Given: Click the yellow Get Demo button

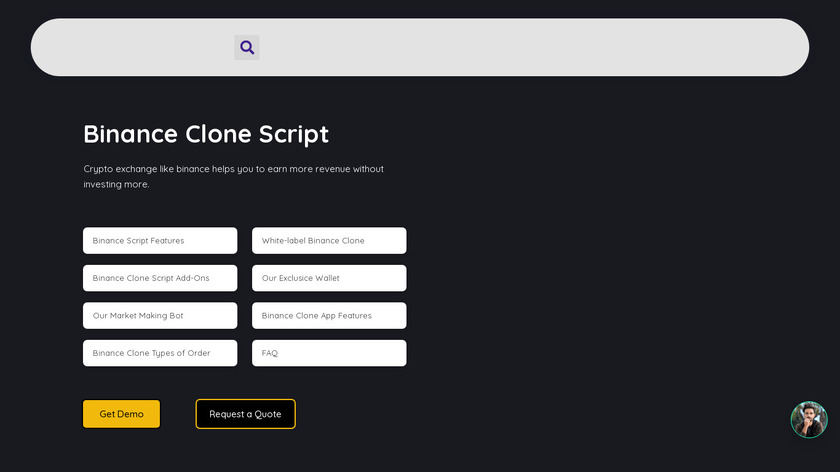Looking at the screenshot, I should 122,414.
